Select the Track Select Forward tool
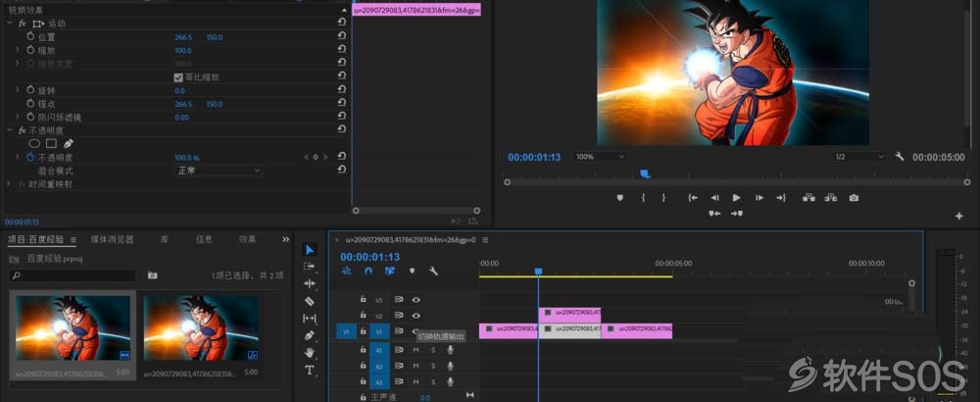Image resolution: width=980 pixels, height=402 pixels. (310, 267)
